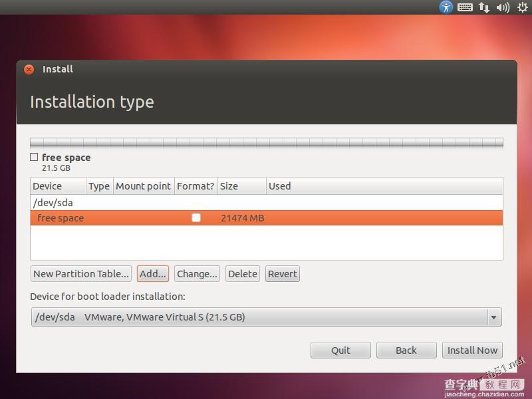Click the 21474 MB size value
The width and height of the screenshot is (532, 399).
[x=242, y=218]
